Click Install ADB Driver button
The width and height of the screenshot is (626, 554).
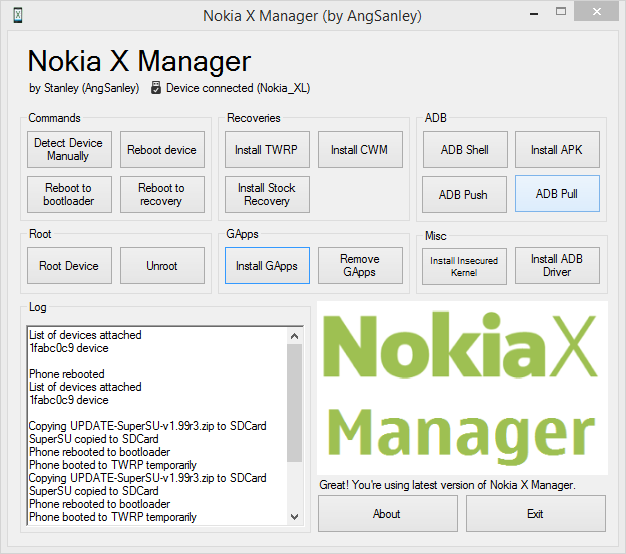[557, 265]
